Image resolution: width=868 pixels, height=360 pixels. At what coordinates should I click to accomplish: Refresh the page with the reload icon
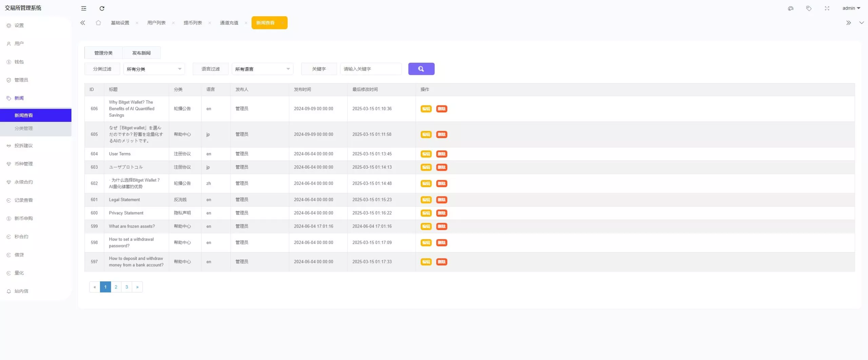pyautogui.click(x=102, y=8)
